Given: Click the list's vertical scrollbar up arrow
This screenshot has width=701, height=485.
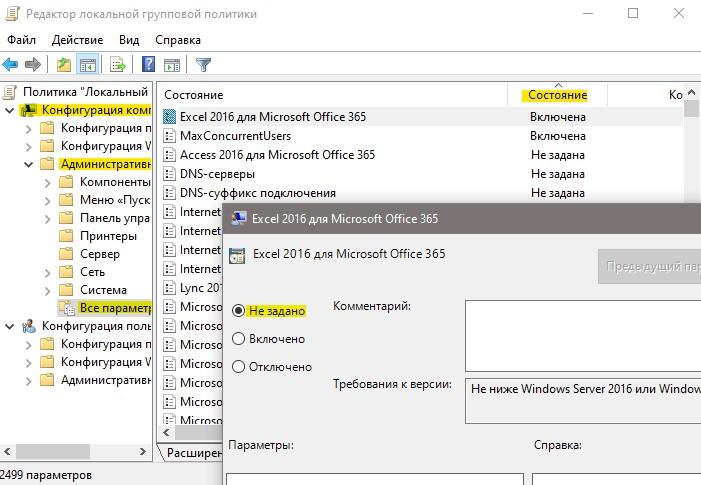Looking at the screenshot, I should click(x=691, y=93).
